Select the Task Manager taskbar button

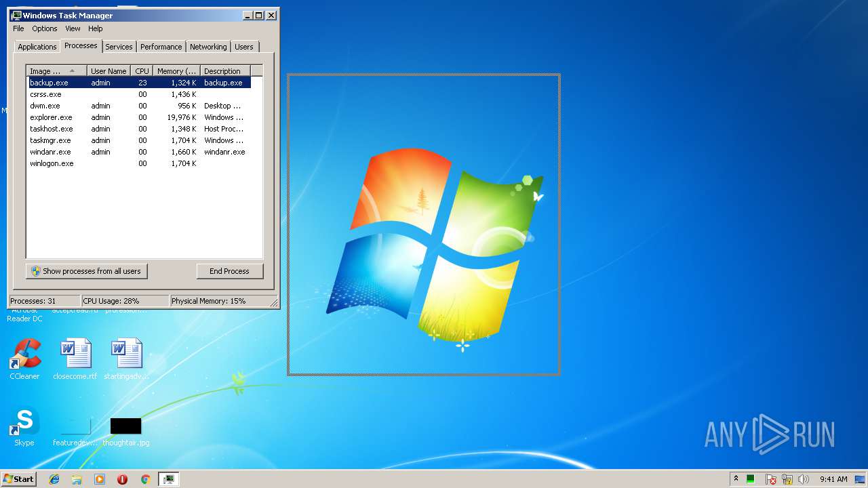(168, 479)
